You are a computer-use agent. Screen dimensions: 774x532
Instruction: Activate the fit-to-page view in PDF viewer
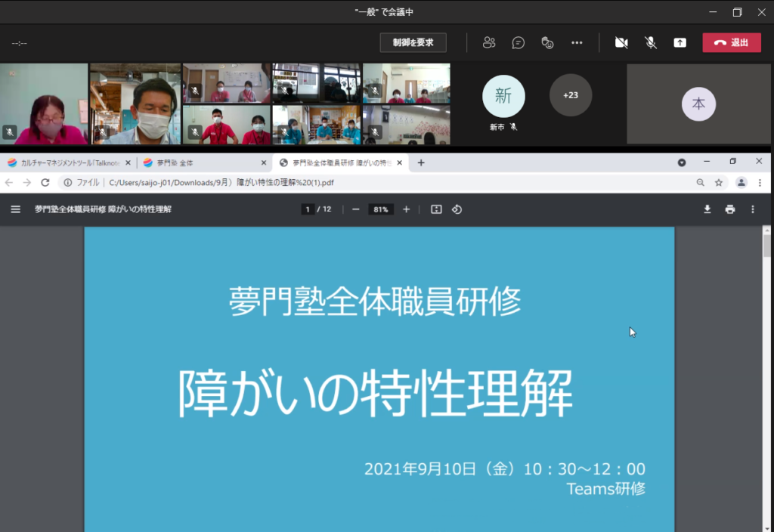pyautogui.click(x=435, y=209)
